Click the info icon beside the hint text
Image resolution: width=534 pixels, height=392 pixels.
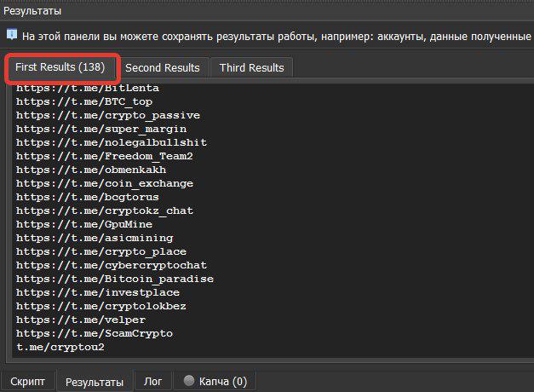pos(12,35)
